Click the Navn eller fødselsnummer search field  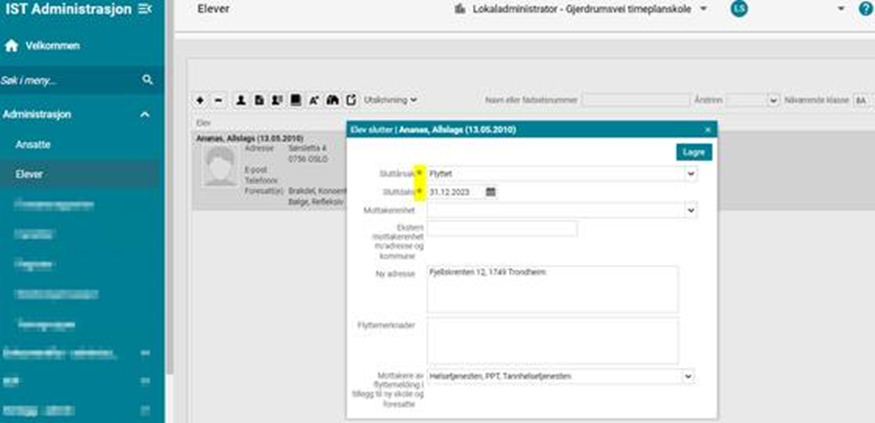click(635, 100)
